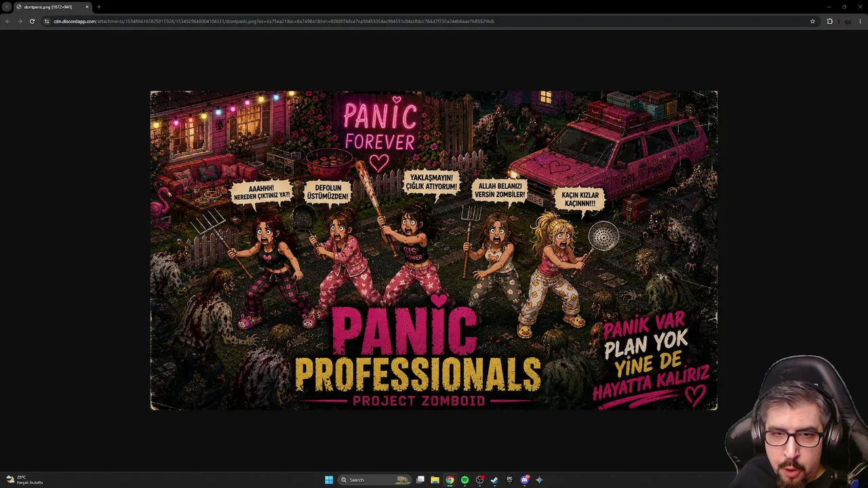868x488 pixels.
Task: View site information for cdn.discordapp.com
Action: tap(47, 21)
